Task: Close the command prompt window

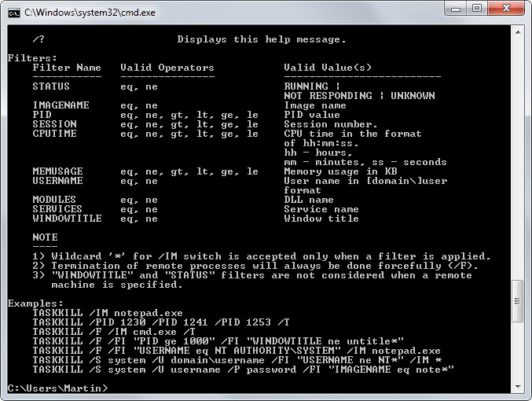Action: pyautogui.click(x=506, y=8)
